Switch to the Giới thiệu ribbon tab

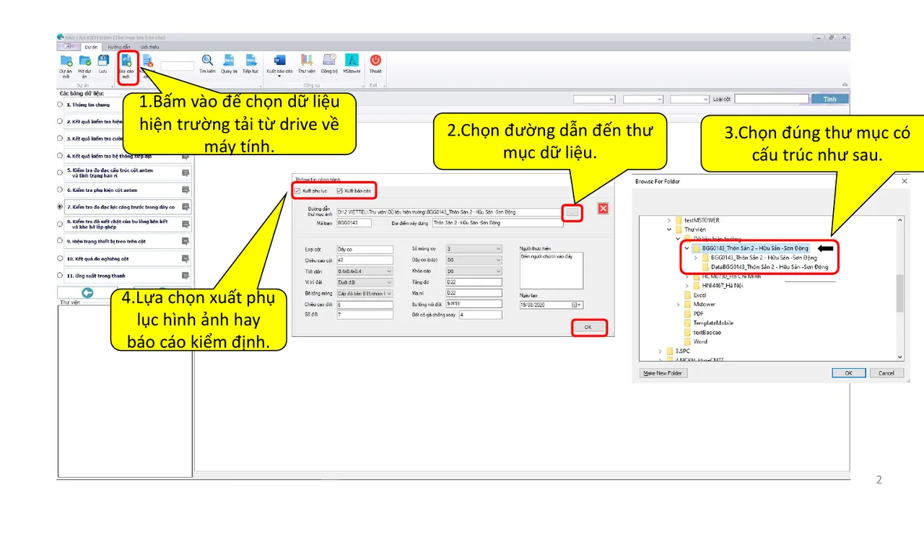click(150, 47)
